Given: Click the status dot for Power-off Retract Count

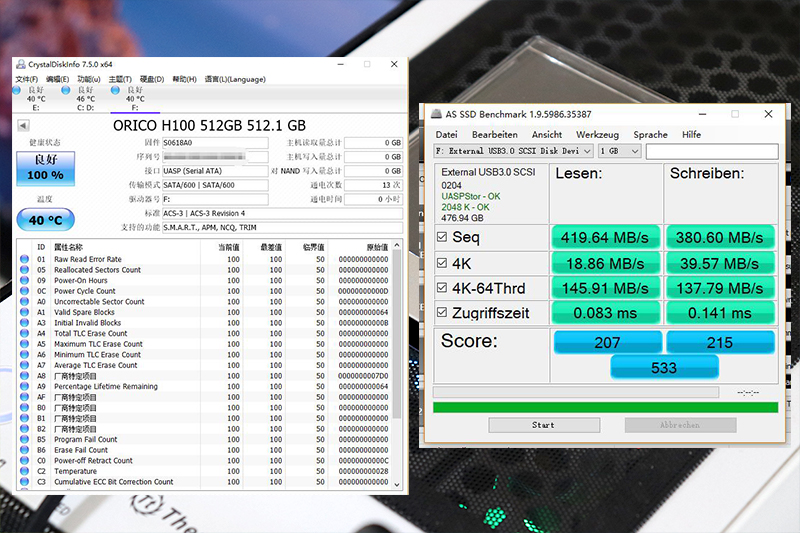Looking at the screenshot, I should [24, 461].
